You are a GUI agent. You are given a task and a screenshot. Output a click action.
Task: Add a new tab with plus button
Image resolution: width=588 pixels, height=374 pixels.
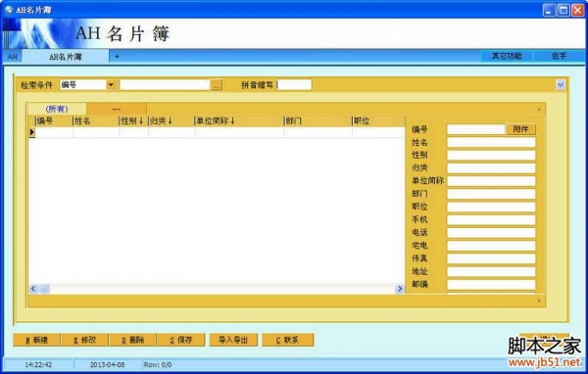117,56
